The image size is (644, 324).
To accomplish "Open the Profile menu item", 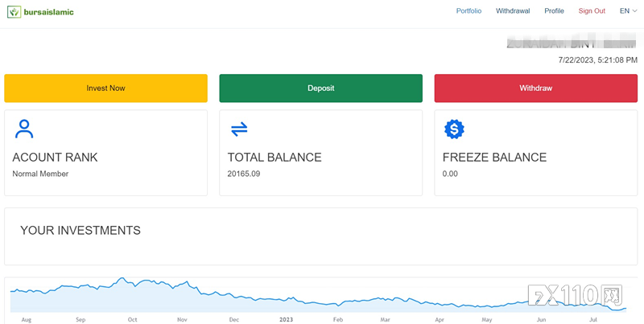I will point(554,11).
